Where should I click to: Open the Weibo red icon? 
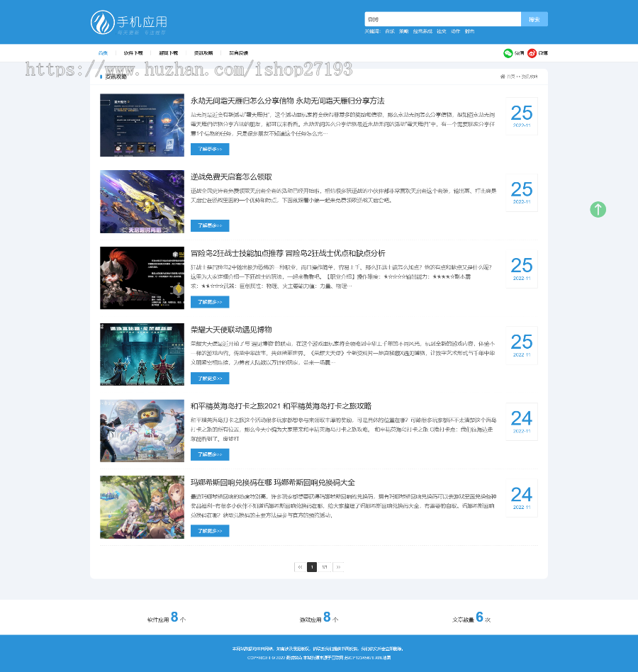(532, 53)
